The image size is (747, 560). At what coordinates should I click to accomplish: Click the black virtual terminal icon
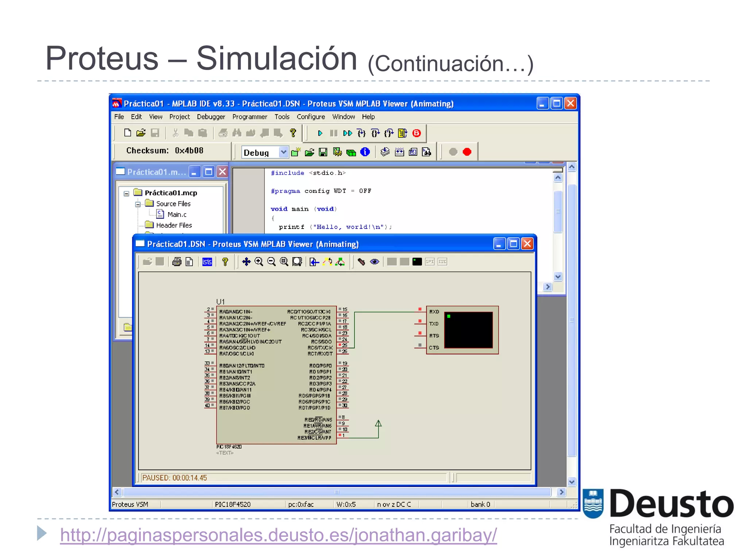point(417,262)
